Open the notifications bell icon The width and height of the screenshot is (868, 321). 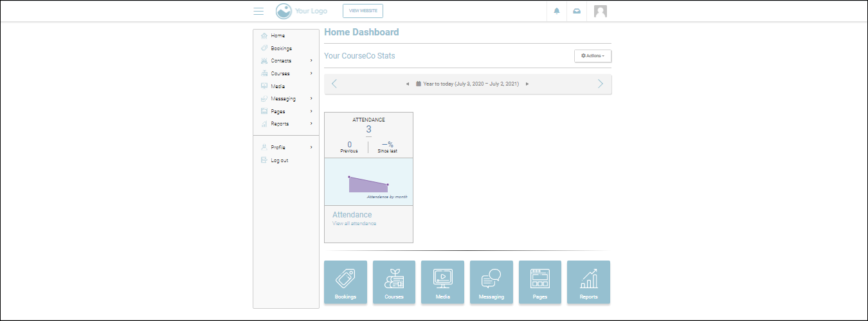557,11
